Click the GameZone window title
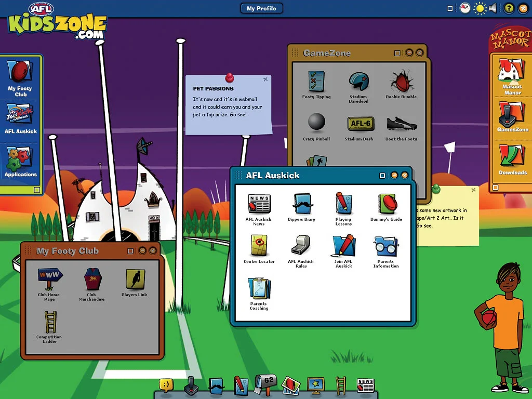The image size is (532, 399). (327, 53)
